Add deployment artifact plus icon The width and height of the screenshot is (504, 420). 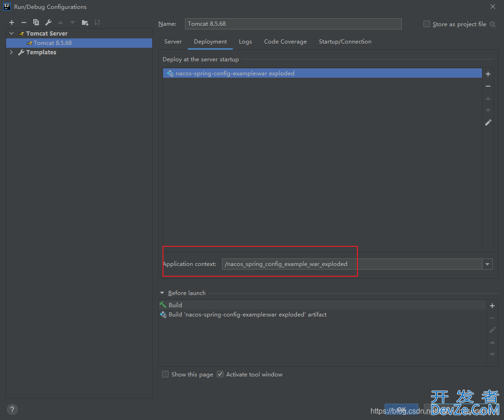(488, 74)
